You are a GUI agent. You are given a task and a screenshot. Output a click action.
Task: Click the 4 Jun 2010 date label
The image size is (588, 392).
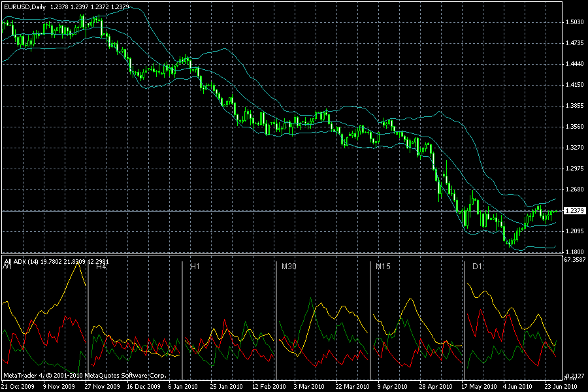pyautogui.click(x=517, y=386)
